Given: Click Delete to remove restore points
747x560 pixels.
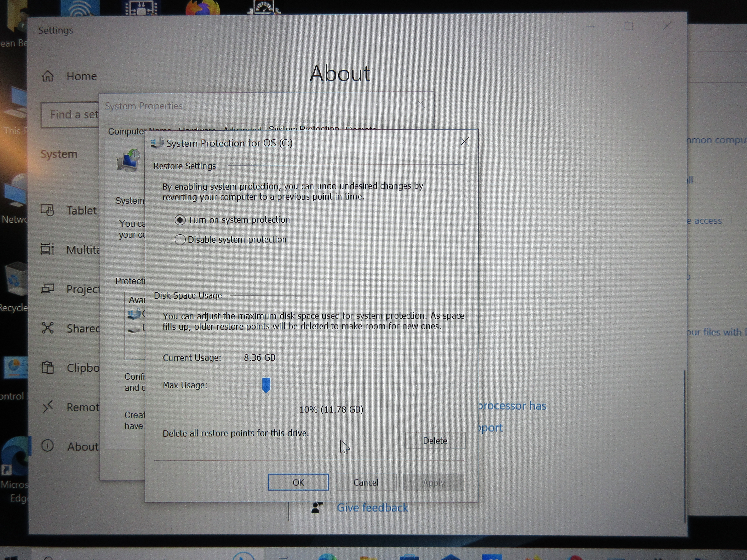Looking at the screenshot, I should click(x=435, y=440).
